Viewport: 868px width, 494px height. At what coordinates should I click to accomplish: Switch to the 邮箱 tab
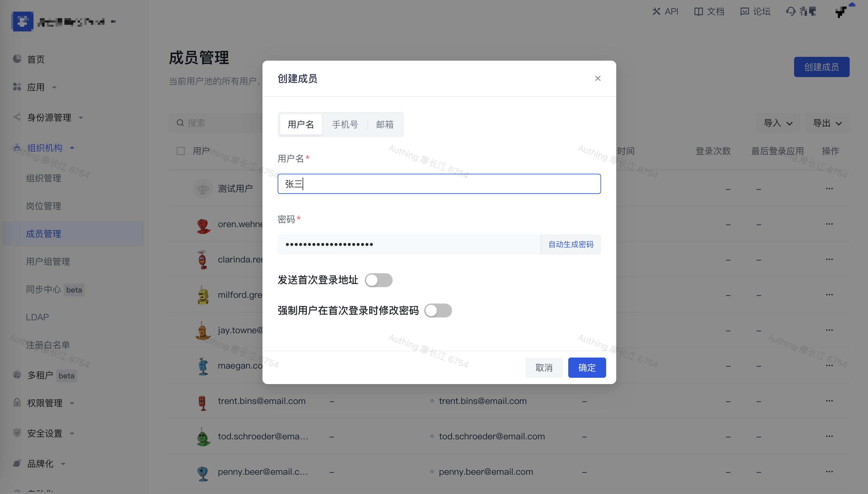pyautogui.click(x=385, y=124)
